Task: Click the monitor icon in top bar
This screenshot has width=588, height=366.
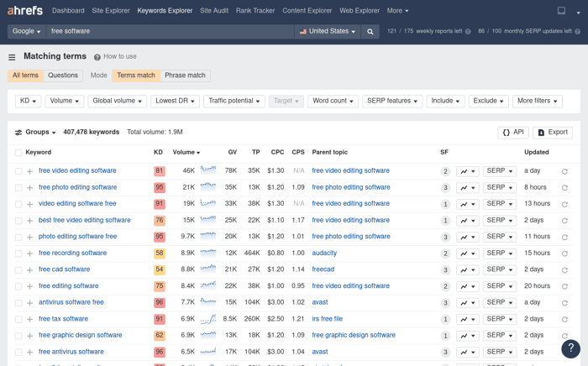Action: [x=561, y=11]
